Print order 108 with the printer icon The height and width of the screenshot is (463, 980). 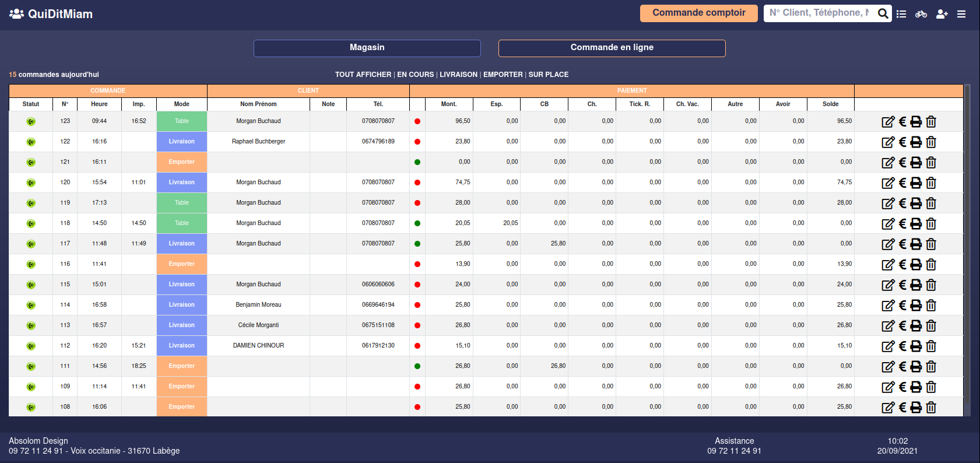[x=916, y=407]
